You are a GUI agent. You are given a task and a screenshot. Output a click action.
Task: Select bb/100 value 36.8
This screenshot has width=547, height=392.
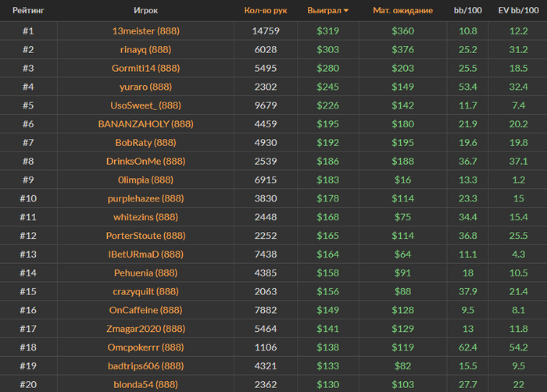click(x=468, y=235)
